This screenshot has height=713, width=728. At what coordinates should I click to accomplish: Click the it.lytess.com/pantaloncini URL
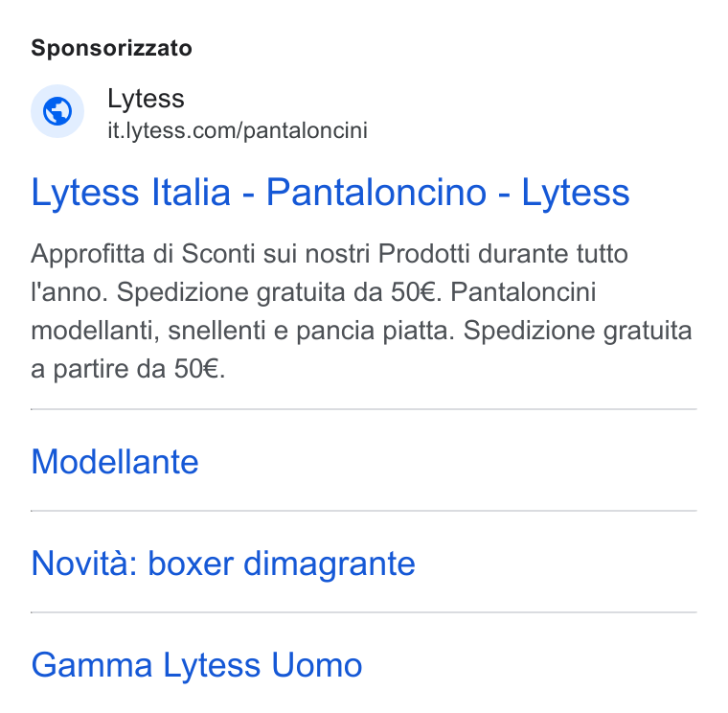pos(238,130)
